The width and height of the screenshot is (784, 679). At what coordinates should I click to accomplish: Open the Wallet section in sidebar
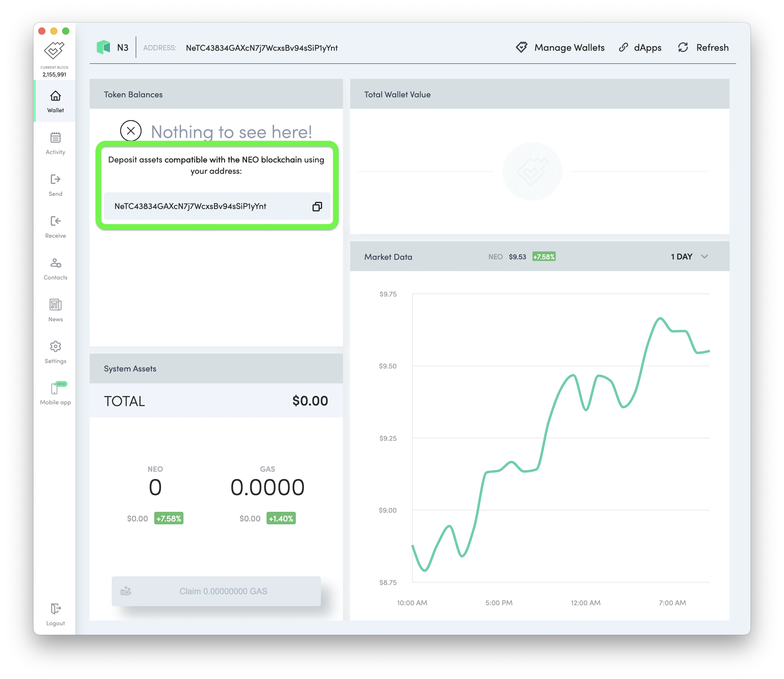tap(55, 101)
